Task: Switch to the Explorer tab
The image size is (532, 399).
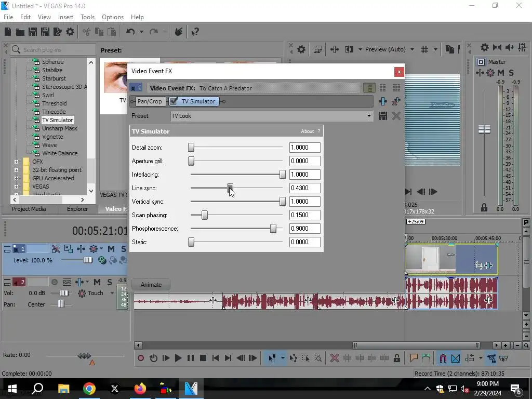Action: (x=77, y=209)
